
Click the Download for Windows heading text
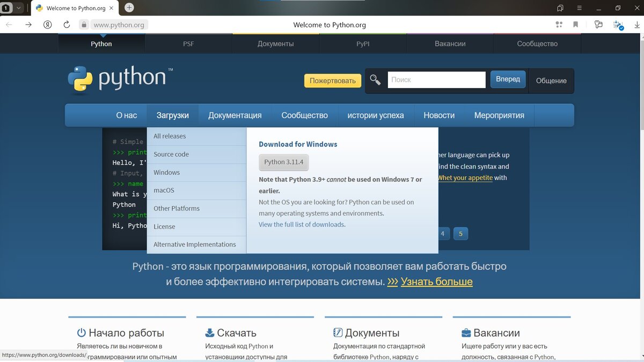click(298, 144)
